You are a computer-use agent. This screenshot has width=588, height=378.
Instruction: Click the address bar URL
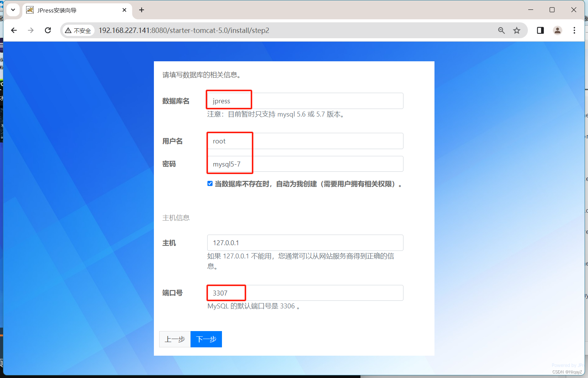184,30
